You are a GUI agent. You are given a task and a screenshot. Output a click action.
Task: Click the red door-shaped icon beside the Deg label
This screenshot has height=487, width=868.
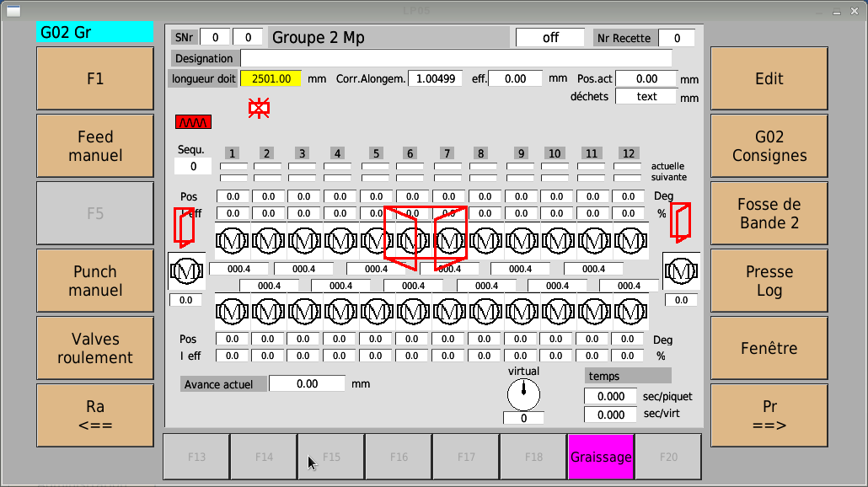680,222
